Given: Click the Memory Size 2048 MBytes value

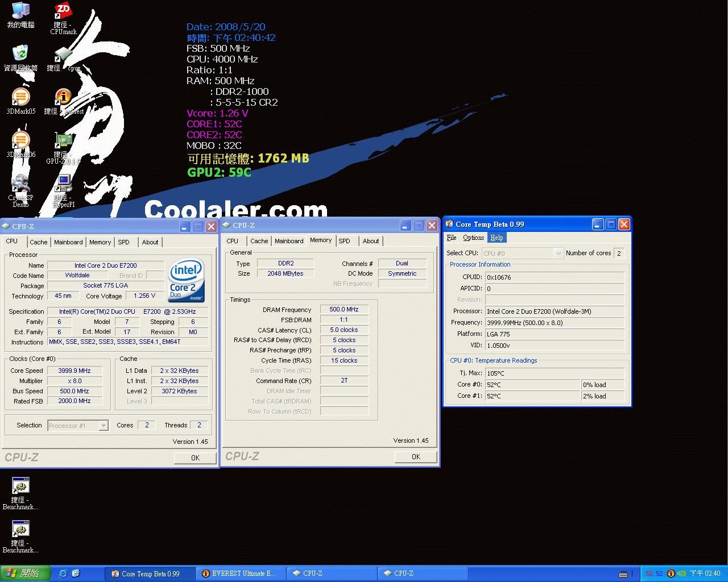Looking at the screenshot, I should (286, 273).
